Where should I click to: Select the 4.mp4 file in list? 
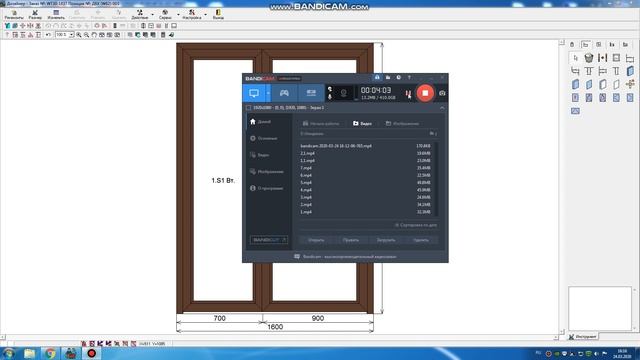[366, 190]
